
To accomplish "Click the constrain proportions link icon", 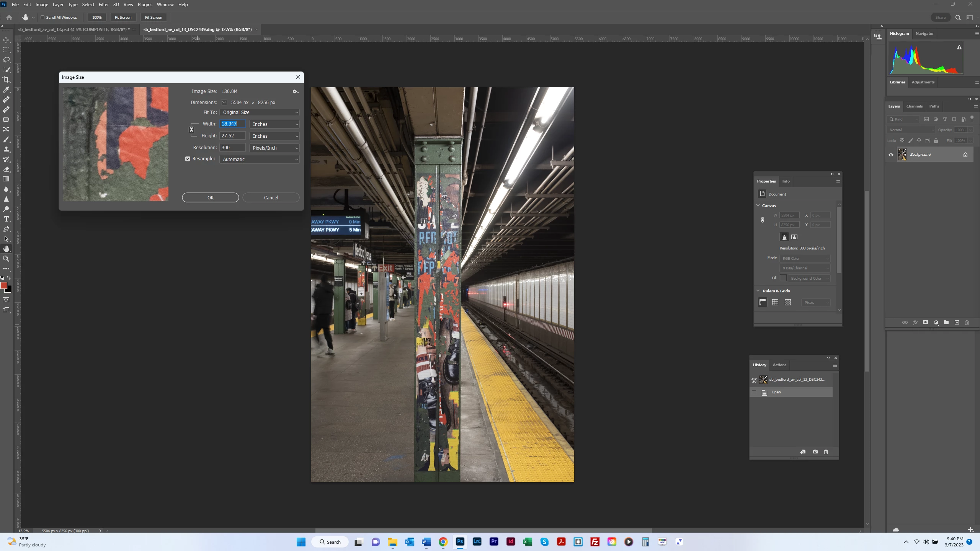I will click(x=191, y=130).
